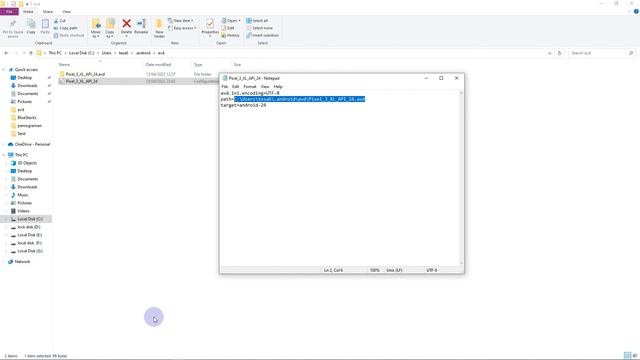Open the Notepad File menu

[224, 87]
